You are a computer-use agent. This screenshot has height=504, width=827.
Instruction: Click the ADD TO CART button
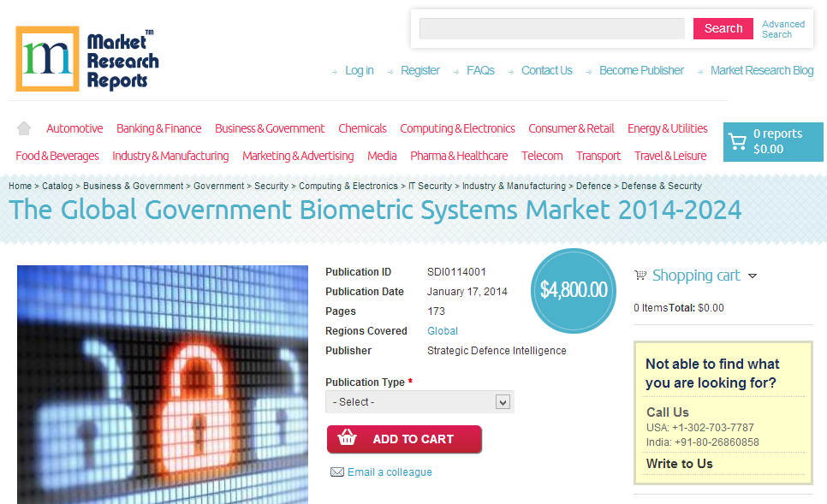[x=405, y=439]
